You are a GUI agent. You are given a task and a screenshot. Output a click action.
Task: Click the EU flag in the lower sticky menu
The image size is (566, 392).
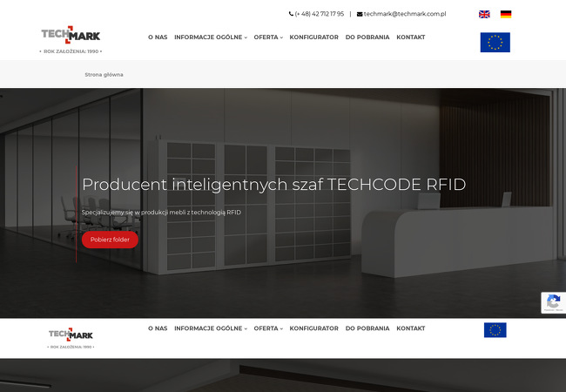(495, 330)
